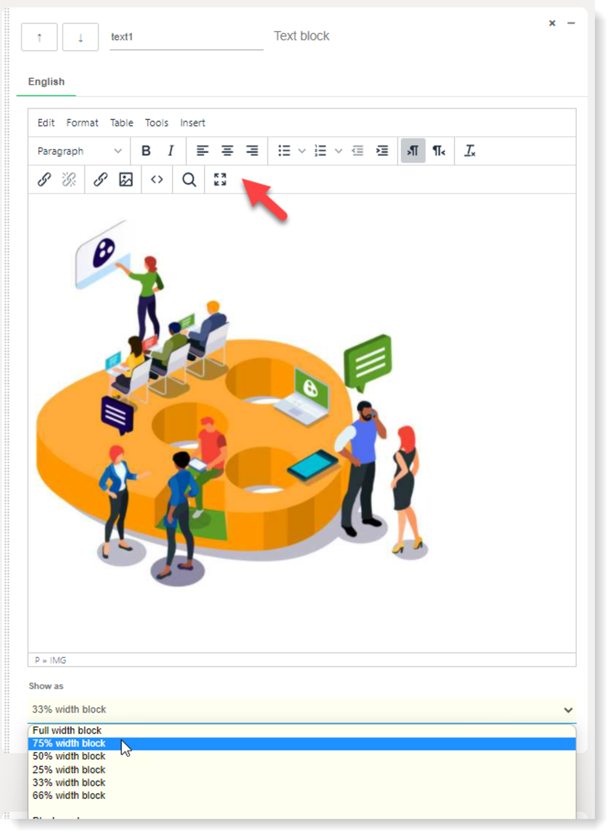Click the text1 block name field
The image size is (616, 840).
point(186,37)
